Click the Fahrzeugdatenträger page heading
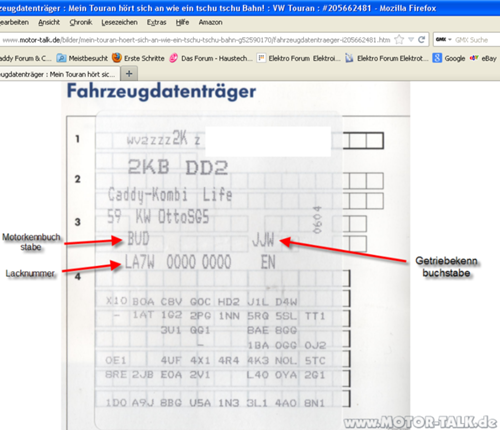Viewport: 500px width, 430px height. [161, 91]
